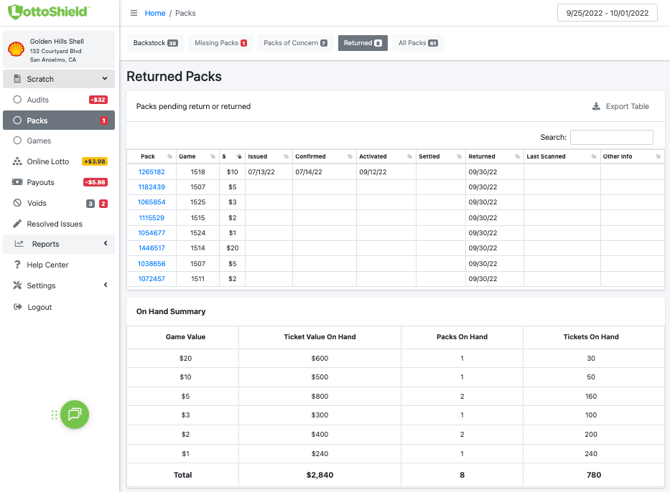This screenshot has width=670, height=492.
Task: Collapse the Scratch section dropdown
Action: pos(104,79)
